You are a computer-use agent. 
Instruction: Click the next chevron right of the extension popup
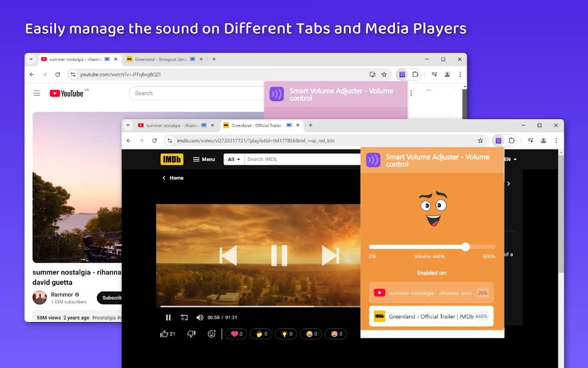click(508, 183)
